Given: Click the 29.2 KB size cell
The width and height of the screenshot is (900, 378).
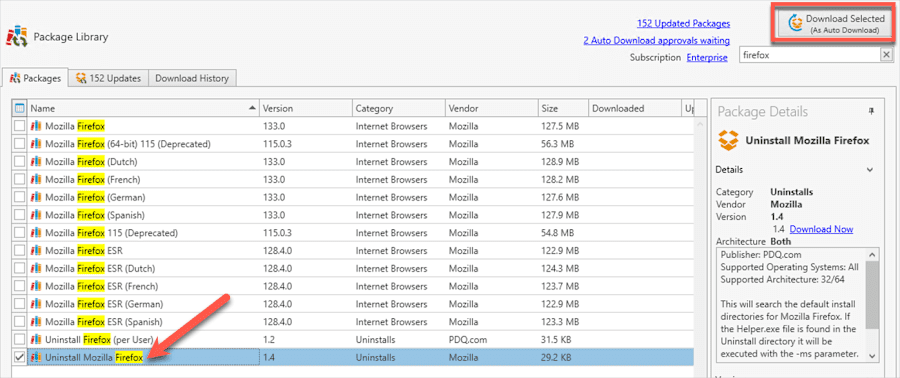Looking at the screenshot, I should (x=556, y=357).
